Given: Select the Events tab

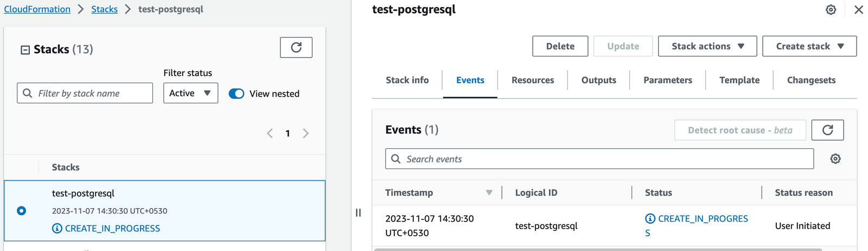Looking at the screenshot, I should [x=470, y=80].
